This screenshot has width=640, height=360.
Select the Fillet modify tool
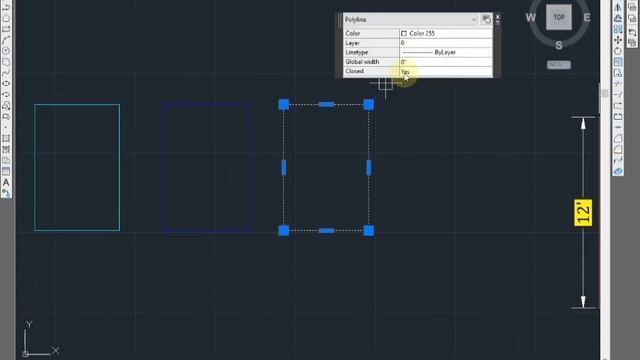click(x=618, y=149)
